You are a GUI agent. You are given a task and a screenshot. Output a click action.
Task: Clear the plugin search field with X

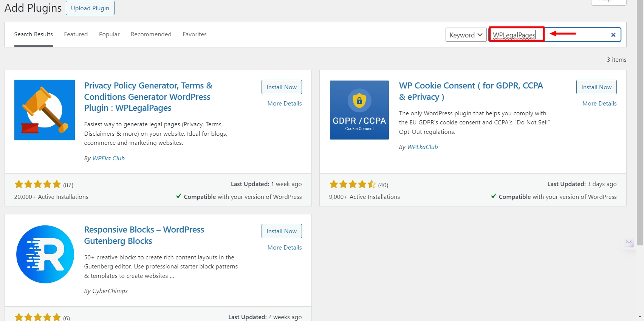pos(613,35)
